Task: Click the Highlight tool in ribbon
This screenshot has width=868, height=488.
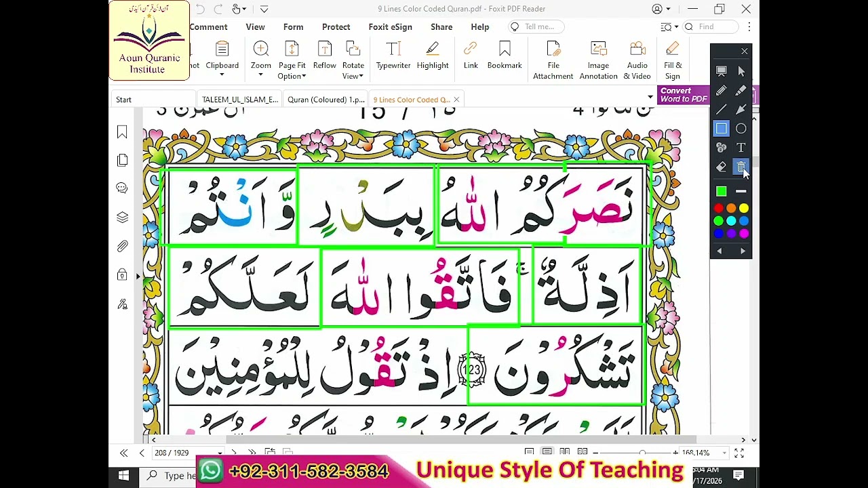Action: (433, 56)
